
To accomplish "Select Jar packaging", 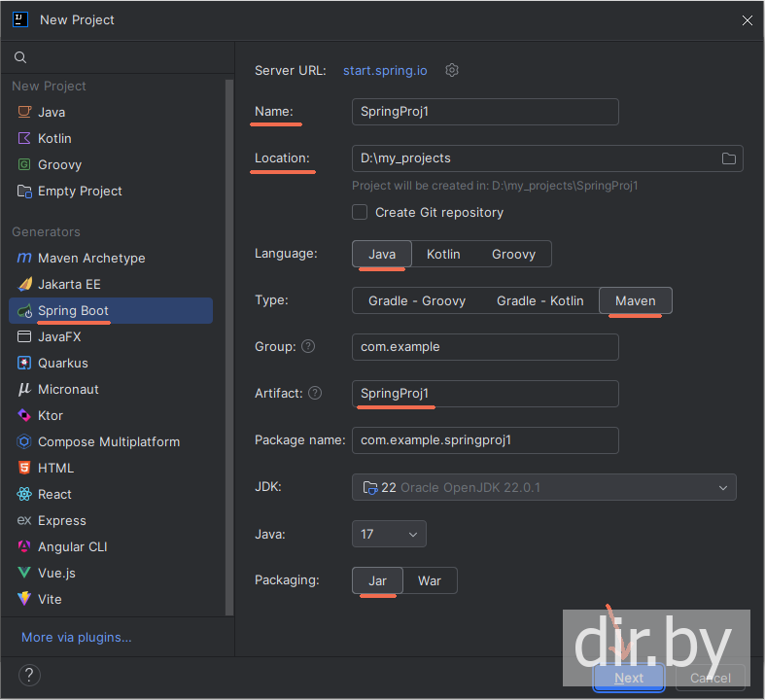I will (377, 581).
